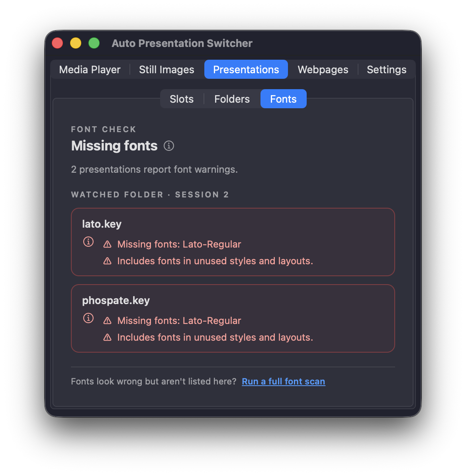Switch to the Media Player tab

pyautogui.click(x=90, y=70)
